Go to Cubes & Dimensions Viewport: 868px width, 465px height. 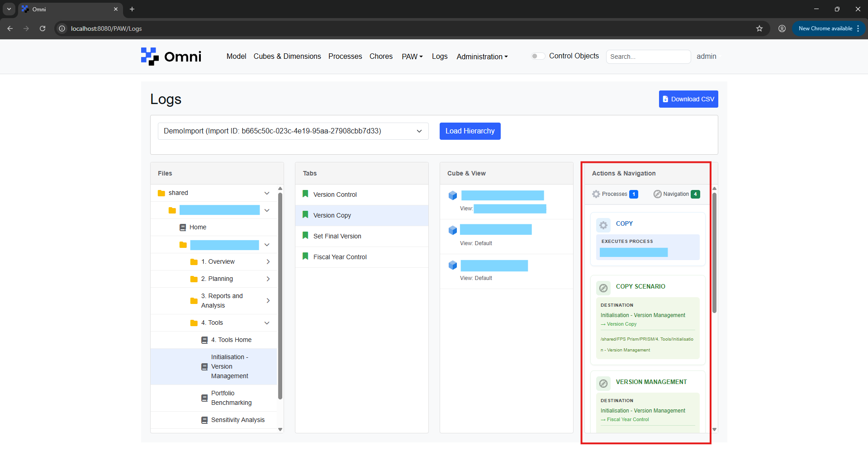pos(287,56)
